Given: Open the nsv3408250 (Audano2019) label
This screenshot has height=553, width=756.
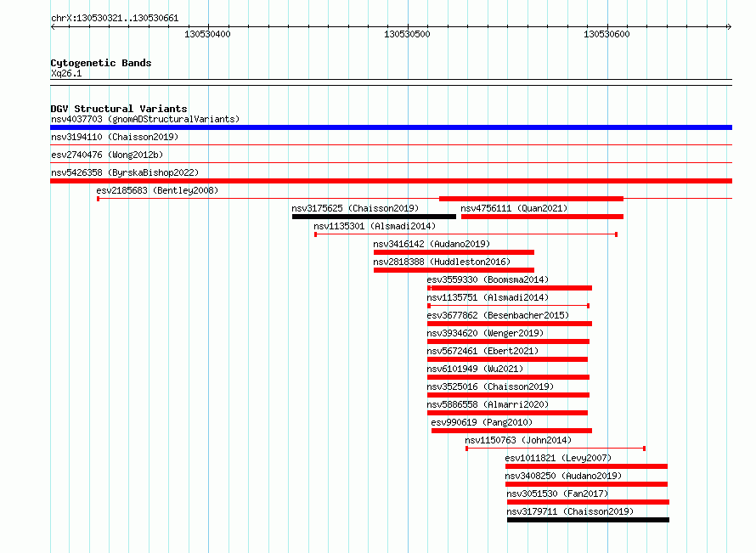Looking at the screenshot, I should click(x=563, y=476).
